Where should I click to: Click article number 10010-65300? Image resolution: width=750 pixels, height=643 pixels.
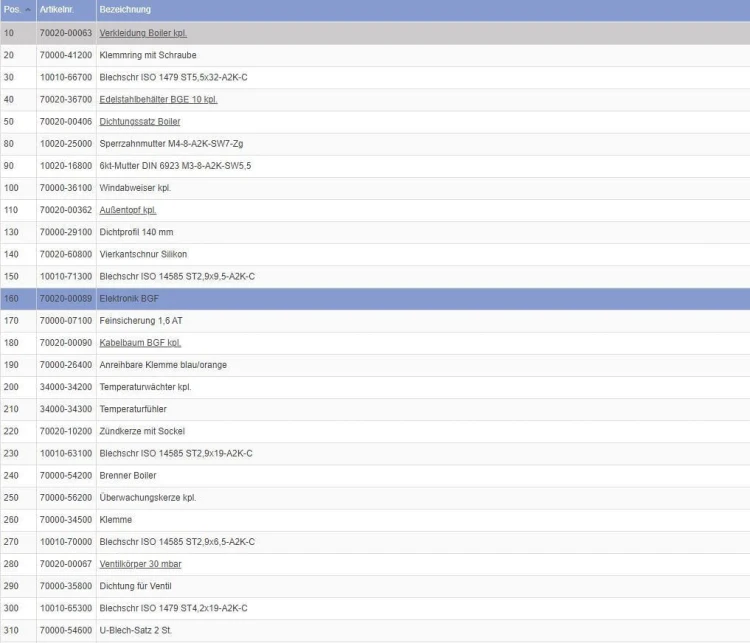(x=66, y=609)
